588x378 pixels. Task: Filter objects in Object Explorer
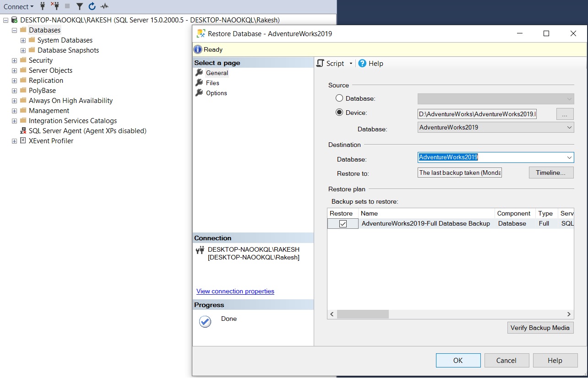click(80, 6)
